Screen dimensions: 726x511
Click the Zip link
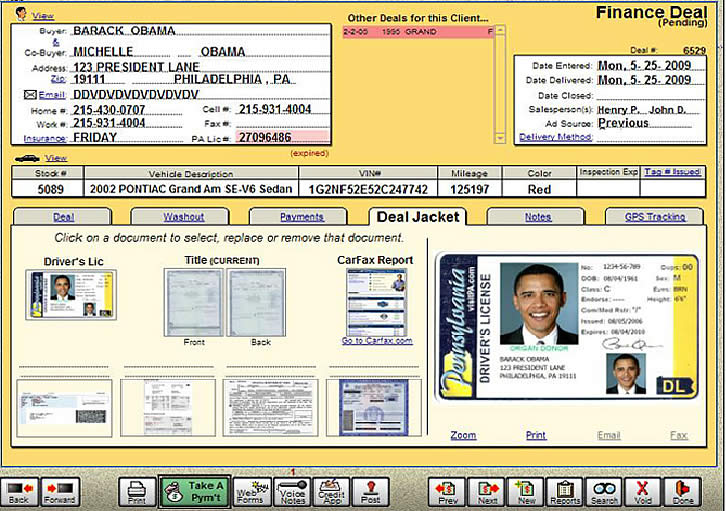(x=58, y=79)
